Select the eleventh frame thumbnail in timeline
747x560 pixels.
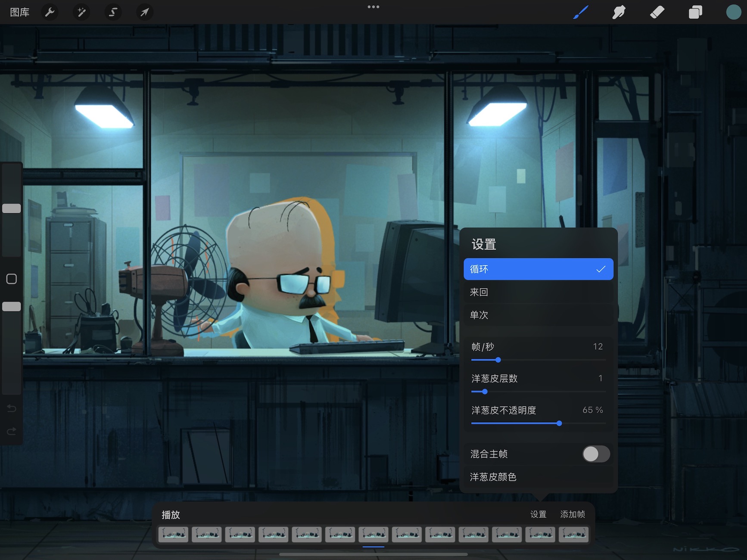[507, 534]
